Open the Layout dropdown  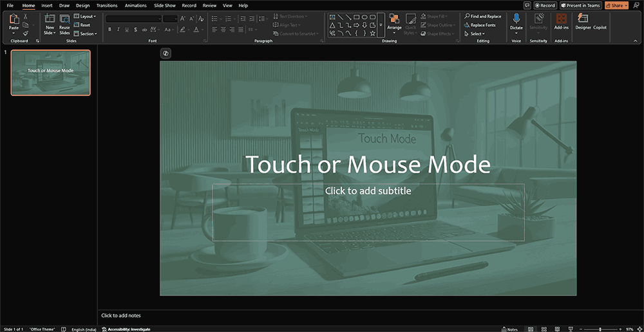point(85,17)
